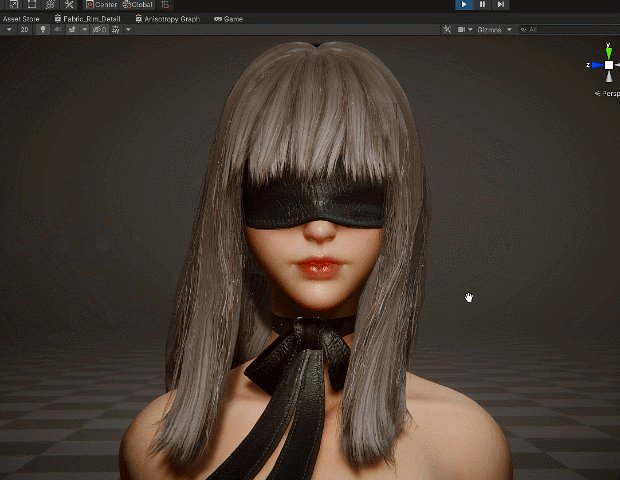Toggle grid snapping icon
This screenshot has height=480, width=620.
tap(165, 5)
